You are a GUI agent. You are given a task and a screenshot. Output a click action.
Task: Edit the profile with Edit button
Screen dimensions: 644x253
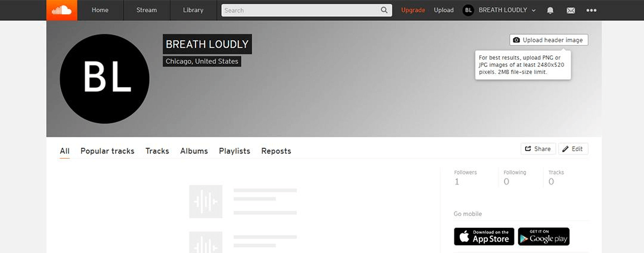coord(573,149)
